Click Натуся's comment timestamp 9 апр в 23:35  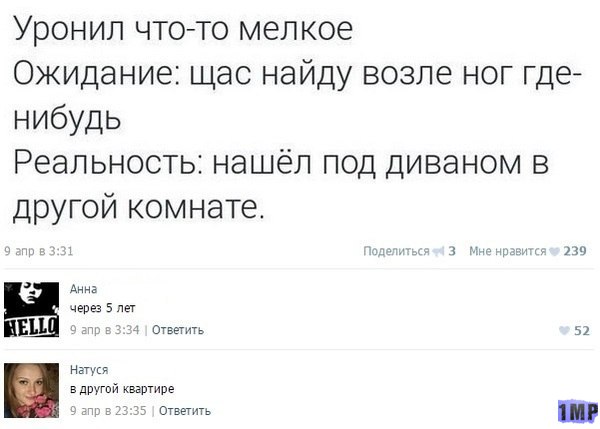[110, 410]
